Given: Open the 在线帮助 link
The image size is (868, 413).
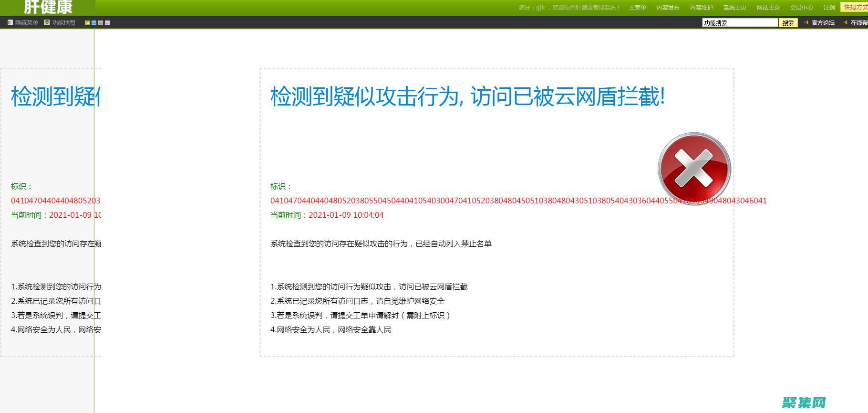Looking at the screenshot, I should pyautogui.click(x=859, y=22).
